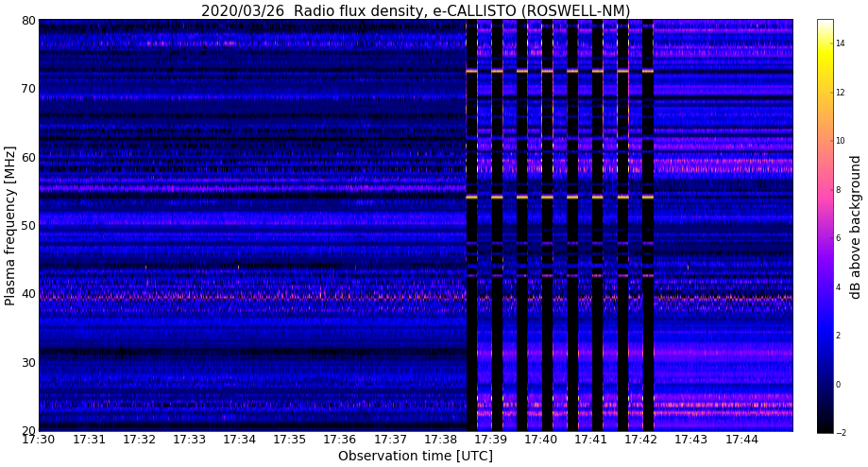Click the 60 MHz frequency tick label
Viewport: 868px width, 467px height.
[x=28, y=157]
